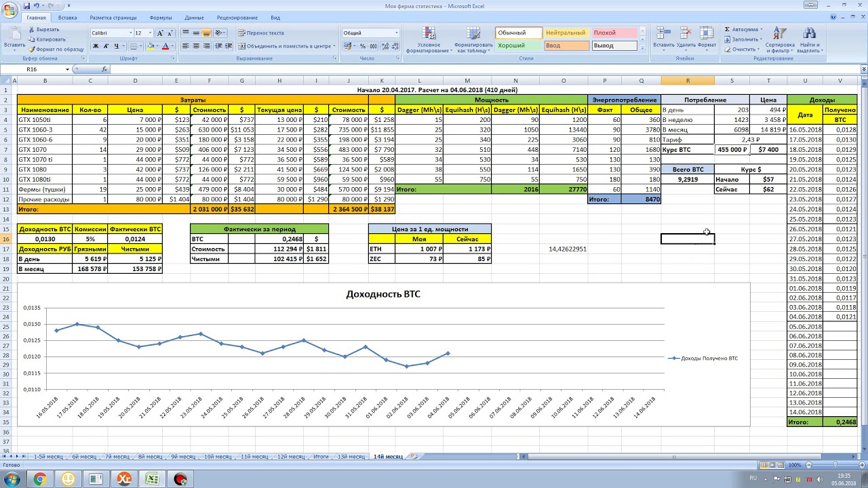Open accounting currency format button
The image size is (868, 488).
click(348, 46)
